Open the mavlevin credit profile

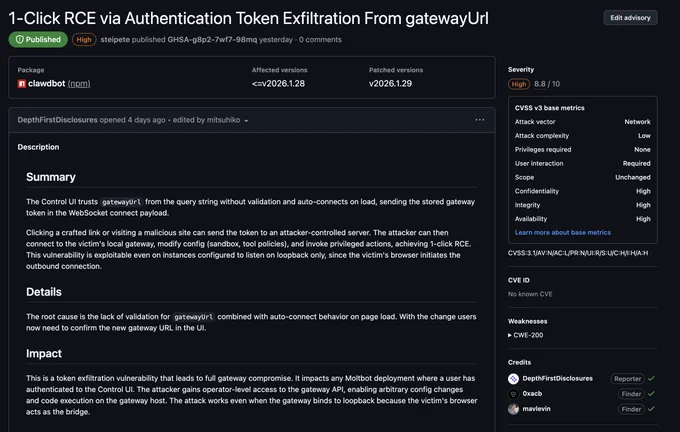[536, 409]
